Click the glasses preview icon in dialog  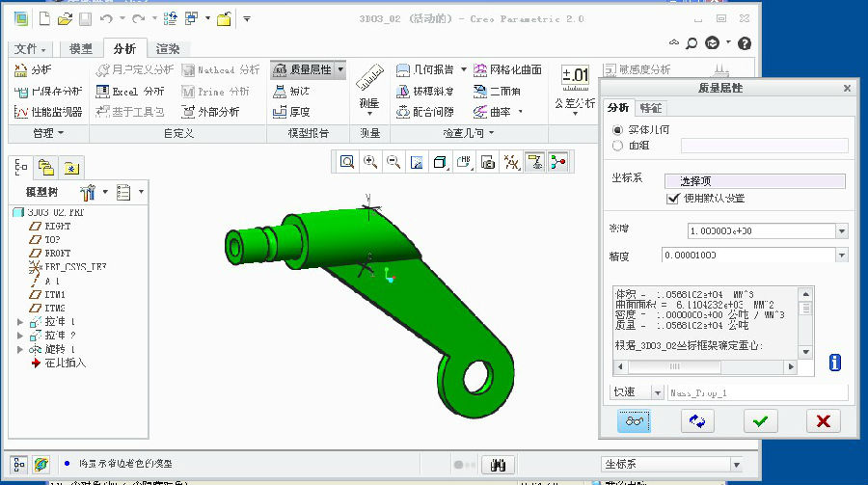pos(633,420)
